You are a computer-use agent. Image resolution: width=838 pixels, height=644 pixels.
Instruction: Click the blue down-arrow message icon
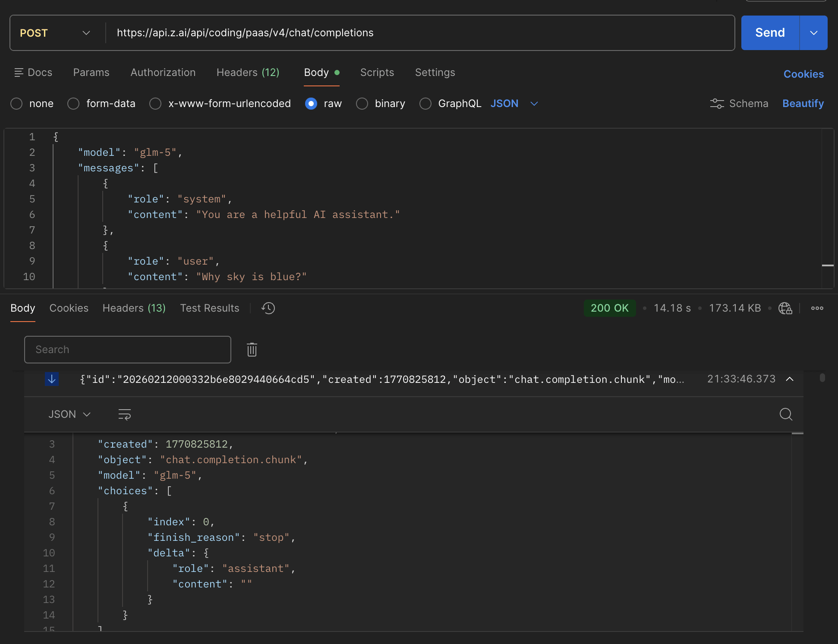tap(52, 379)
